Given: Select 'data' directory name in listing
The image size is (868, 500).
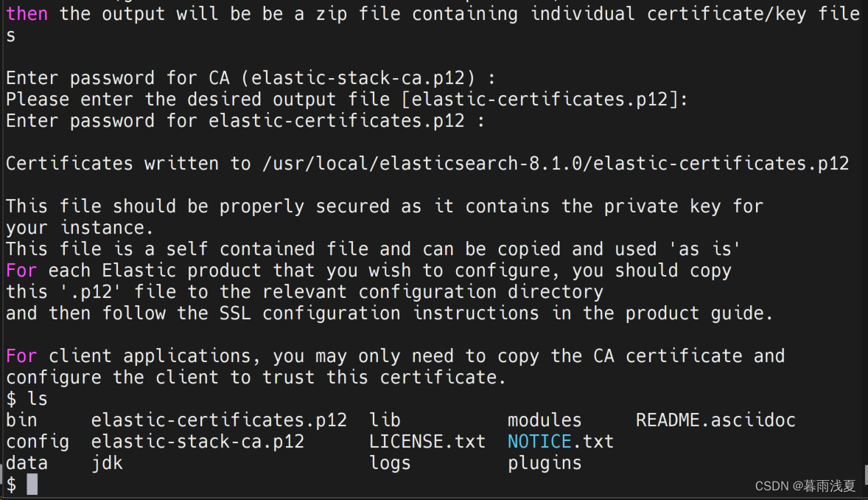Looking at the screenshot, I should click(27, 463).
